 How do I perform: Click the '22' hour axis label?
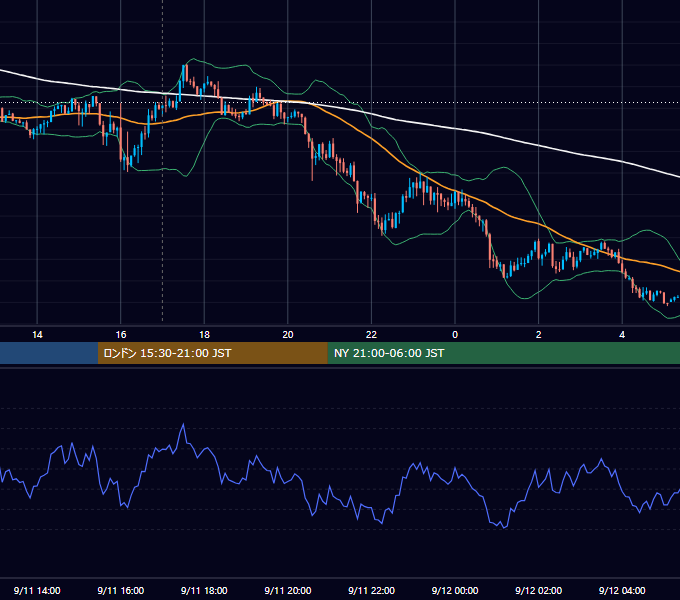point(371,335)
